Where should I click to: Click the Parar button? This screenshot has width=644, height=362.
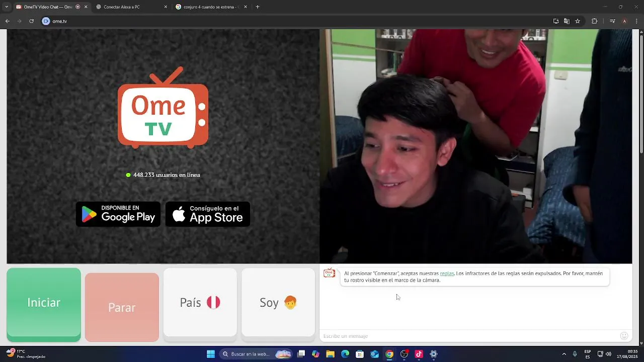coord(122,307)
